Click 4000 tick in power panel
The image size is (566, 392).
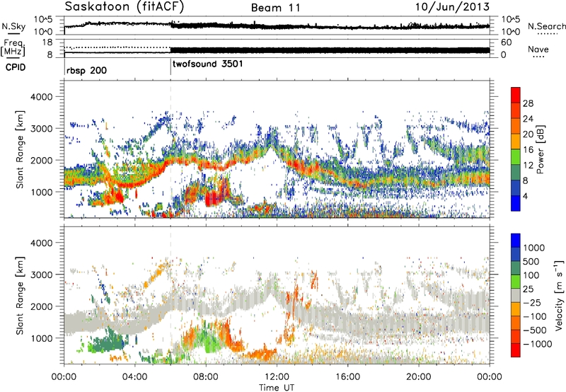pyautogui.click(x=43, y=97)
